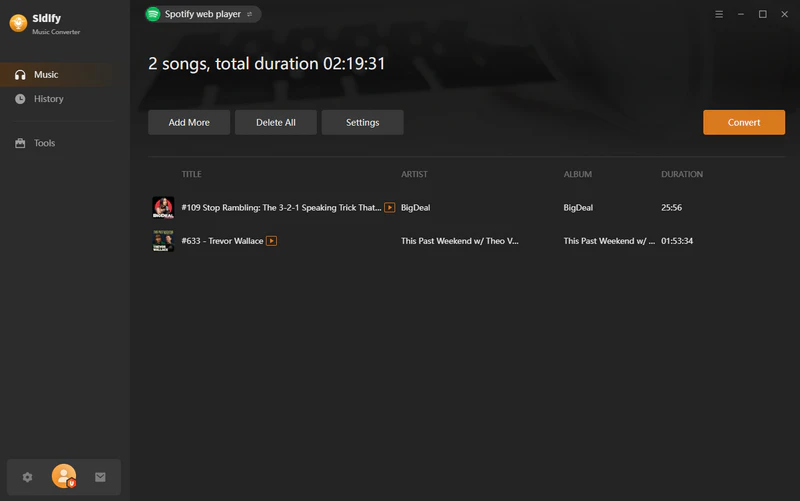The width and height of the screenshot is (800, 501).
Task: Click the BigDeal artist cell
Action: coord(415,208)
